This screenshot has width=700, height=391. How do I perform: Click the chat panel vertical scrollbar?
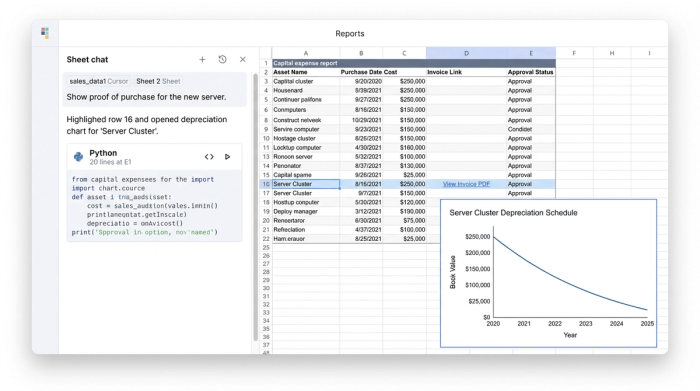coord(256,208)
